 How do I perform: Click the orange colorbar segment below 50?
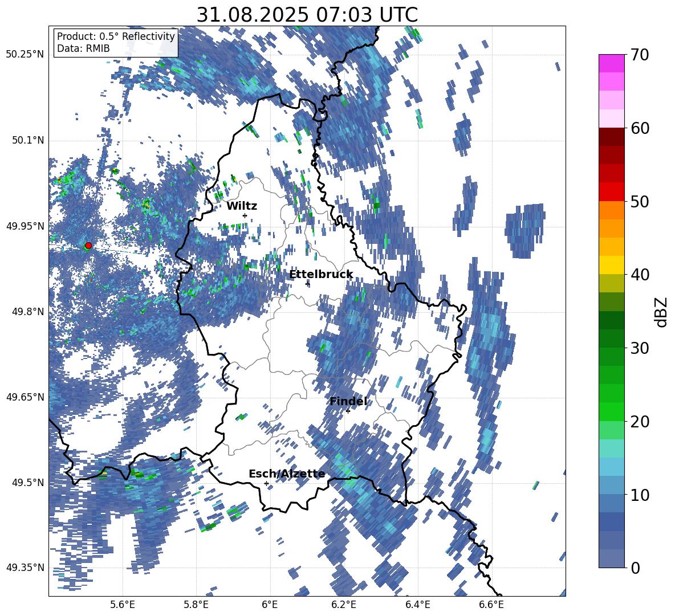(x=611, y=210)
